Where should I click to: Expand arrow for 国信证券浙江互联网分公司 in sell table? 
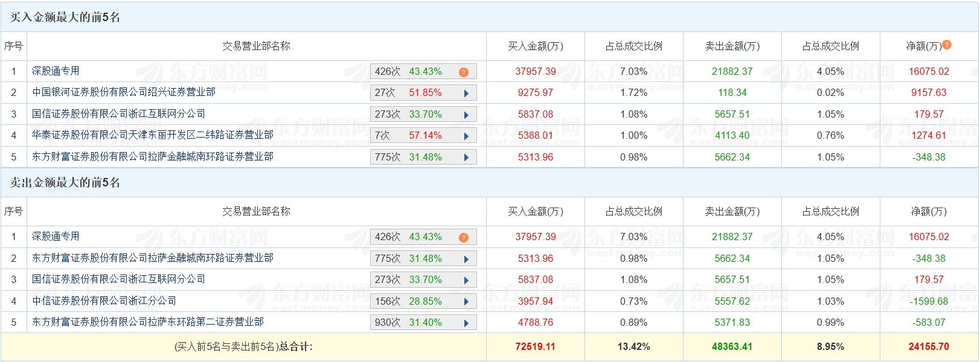tap(466, 280)
